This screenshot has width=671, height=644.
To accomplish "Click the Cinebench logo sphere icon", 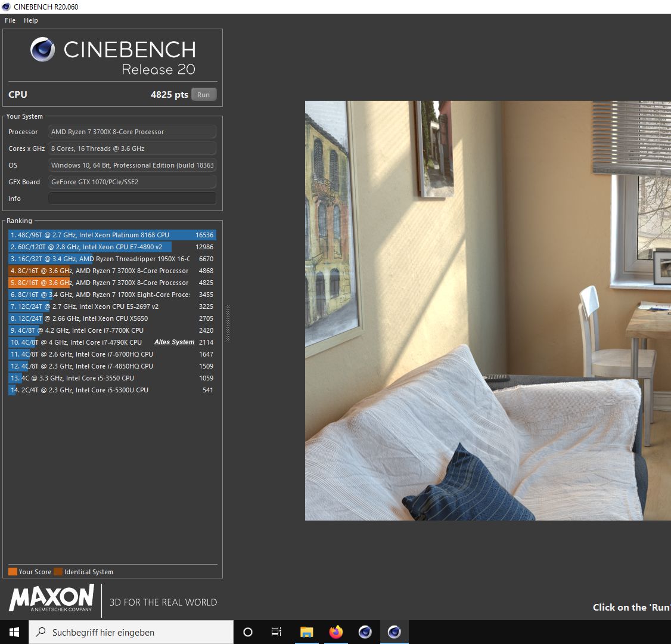I will [42, 49].
